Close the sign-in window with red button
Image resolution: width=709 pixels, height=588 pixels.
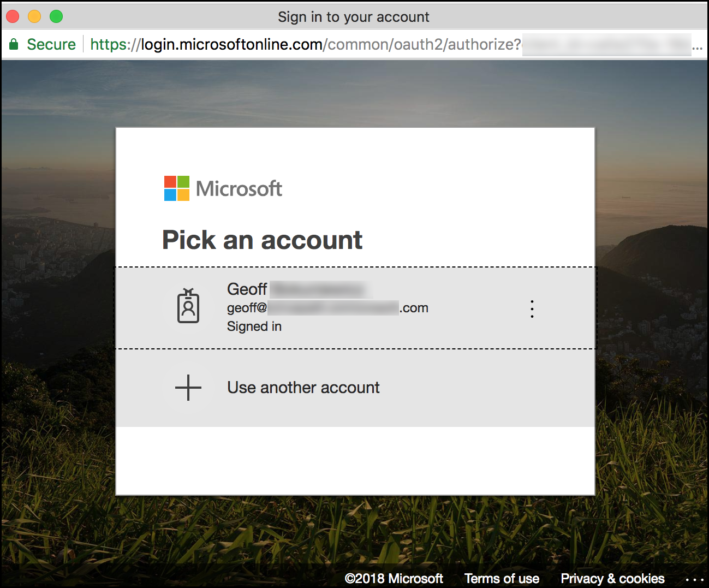tap(13, 16)
